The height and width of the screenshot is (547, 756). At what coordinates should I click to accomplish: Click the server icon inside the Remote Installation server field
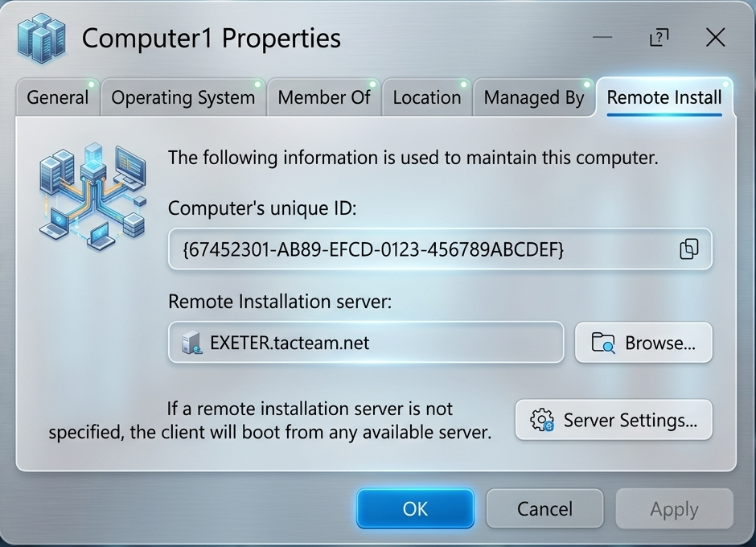pyautogui.click(x=191, y=343)
